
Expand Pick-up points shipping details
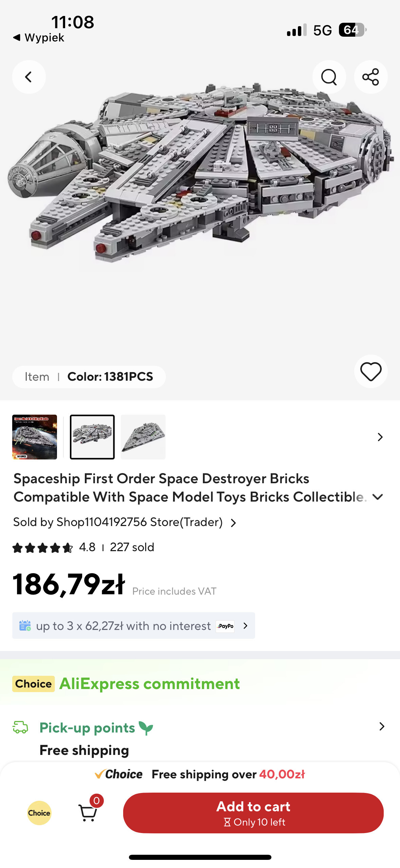(381, 726)
